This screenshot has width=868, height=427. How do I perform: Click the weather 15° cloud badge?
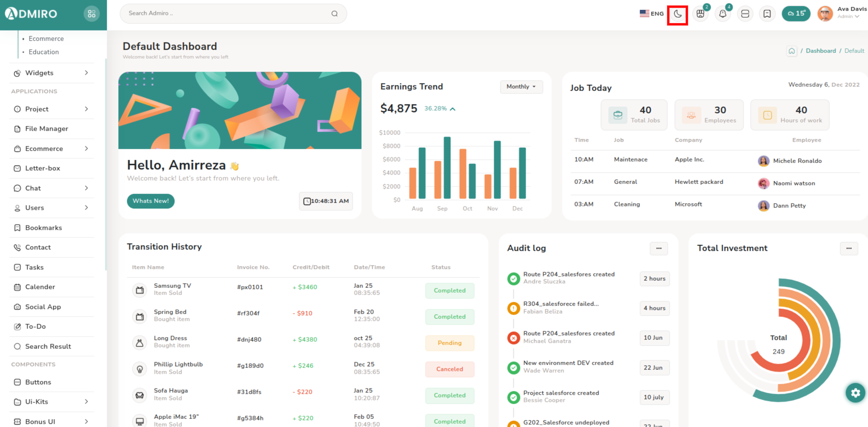point(796,14)
